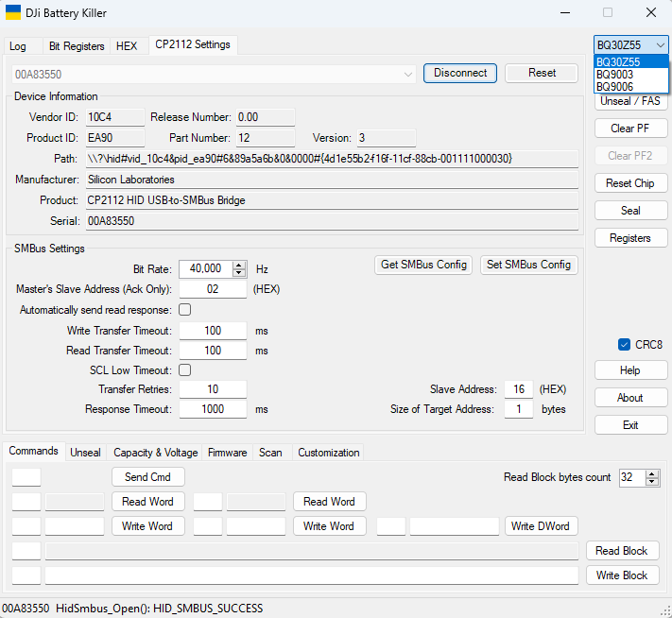Click Set SMBus Config
Image resolution: width=672 pixels, height=618 pixels.
[529, 265]
